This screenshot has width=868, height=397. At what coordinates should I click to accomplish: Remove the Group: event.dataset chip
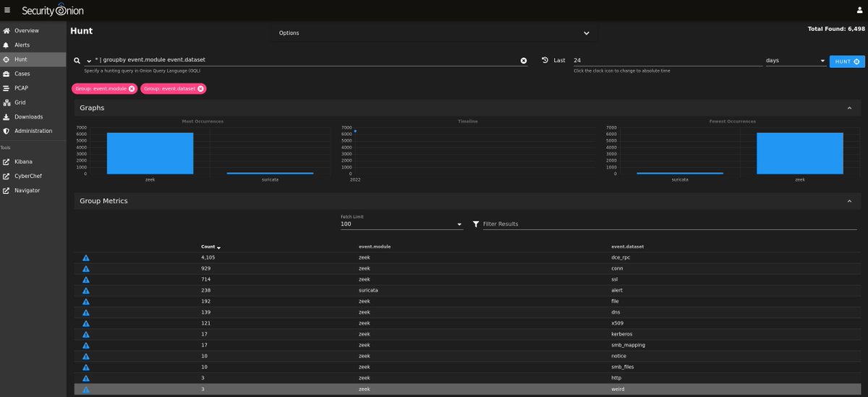pyautogui.click(x=201, y=88)
